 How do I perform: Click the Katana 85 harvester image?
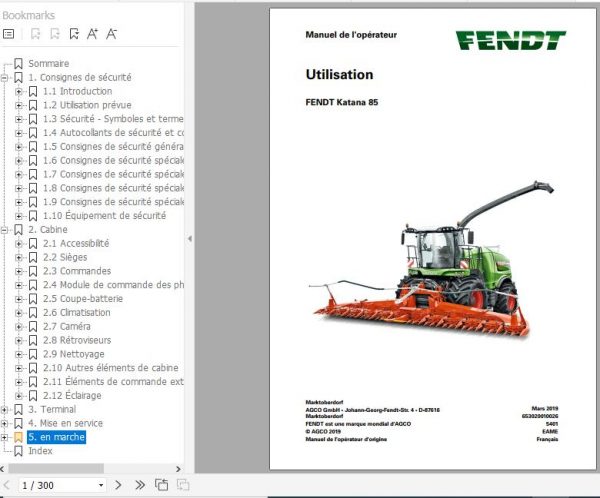(x=431, y=260)
